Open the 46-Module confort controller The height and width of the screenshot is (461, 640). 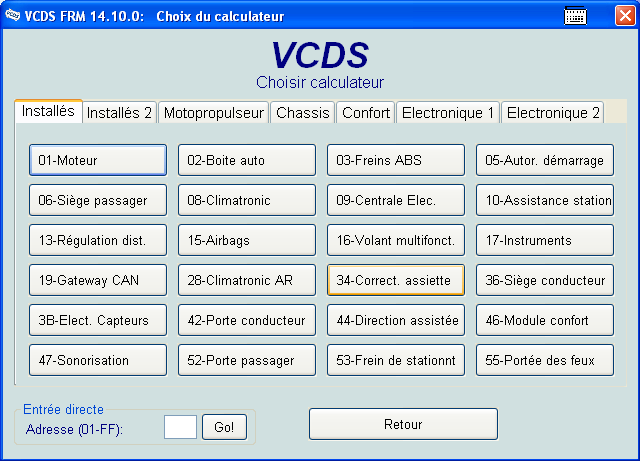[x=545, y=320]
